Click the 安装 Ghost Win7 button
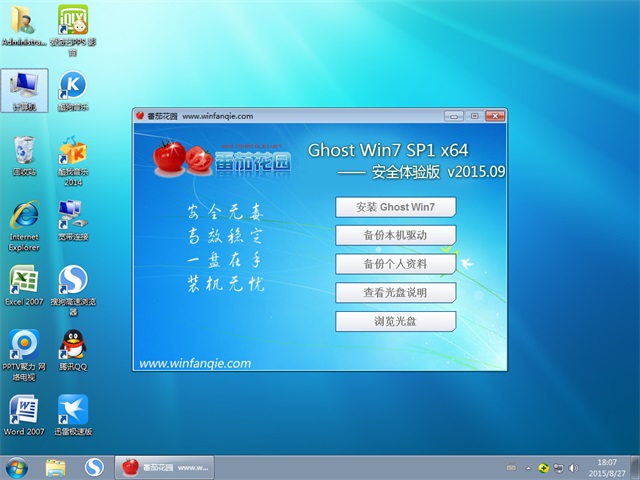Screen dimensions: 640x480 pyautogui.click(x=395, y=208)
